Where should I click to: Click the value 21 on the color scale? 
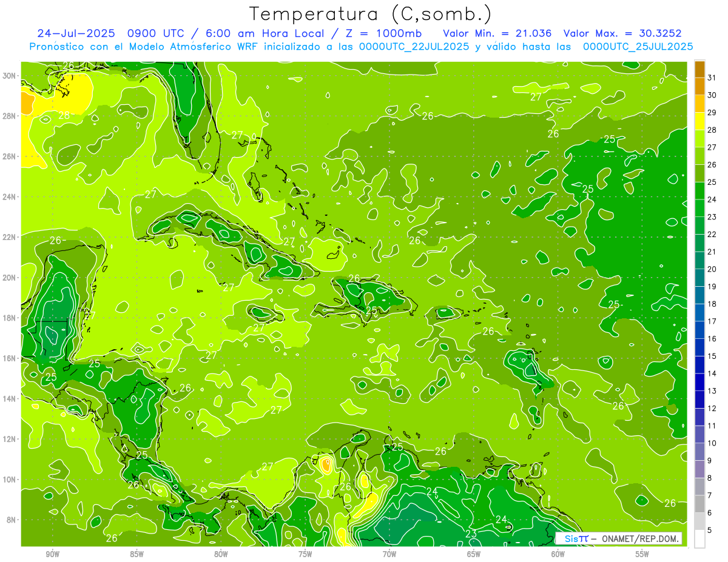tap(712, 252)
